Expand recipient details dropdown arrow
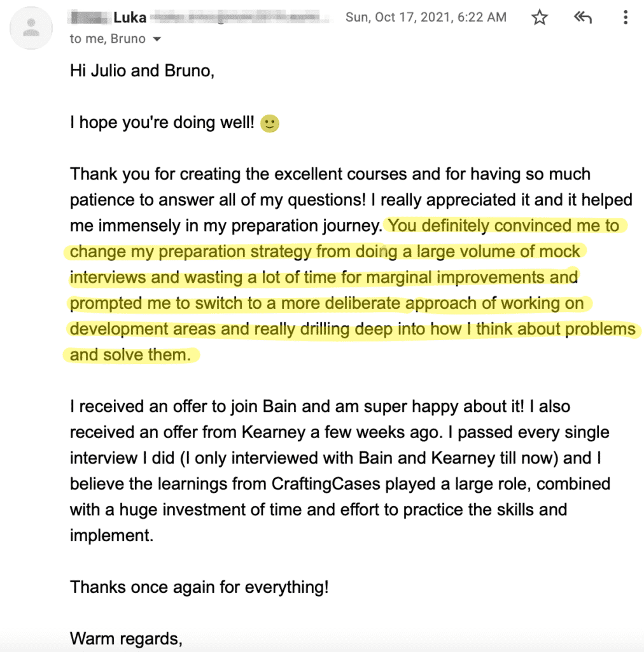Image resolution: width=644 pixels, height=652 pixels. click(x=157, y=39)
